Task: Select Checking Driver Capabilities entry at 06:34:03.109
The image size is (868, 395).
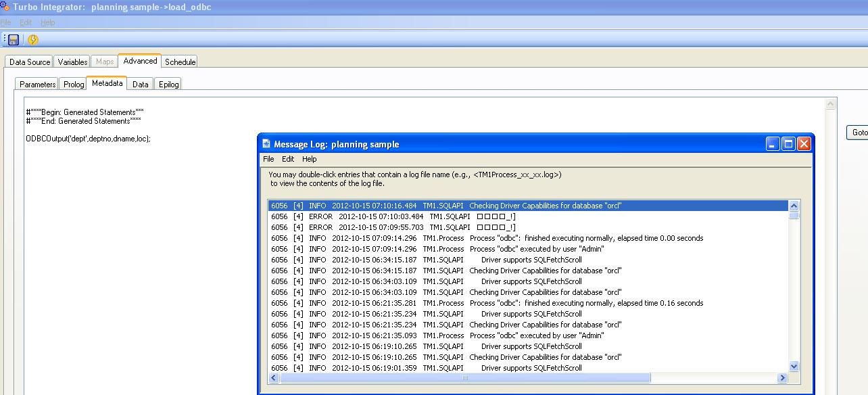Action: click(x=528, y=292)
